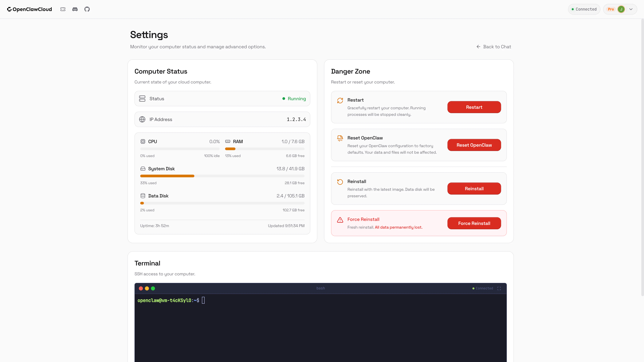
Task: Click the red terminal window dot
Action: pos(141,288)
